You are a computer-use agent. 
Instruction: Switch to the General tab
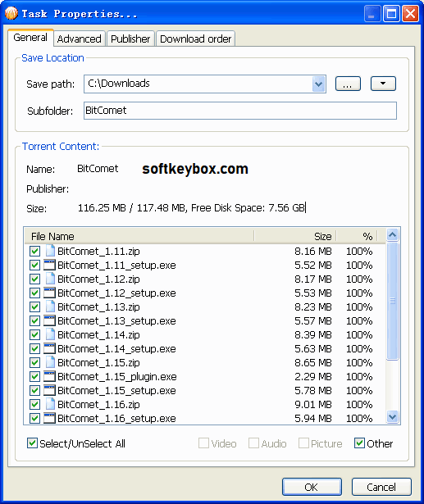tap(30, 38)
